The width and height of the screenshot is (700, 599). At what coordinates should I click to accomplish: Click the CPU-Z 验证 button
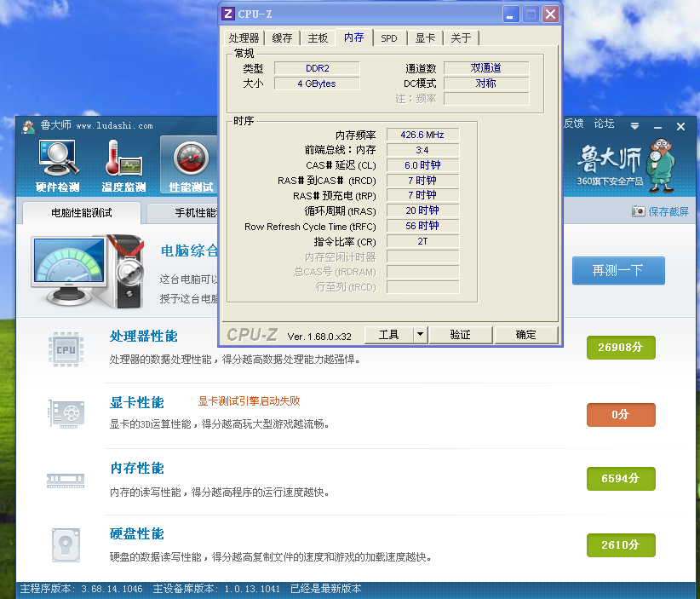coord(461,335)
